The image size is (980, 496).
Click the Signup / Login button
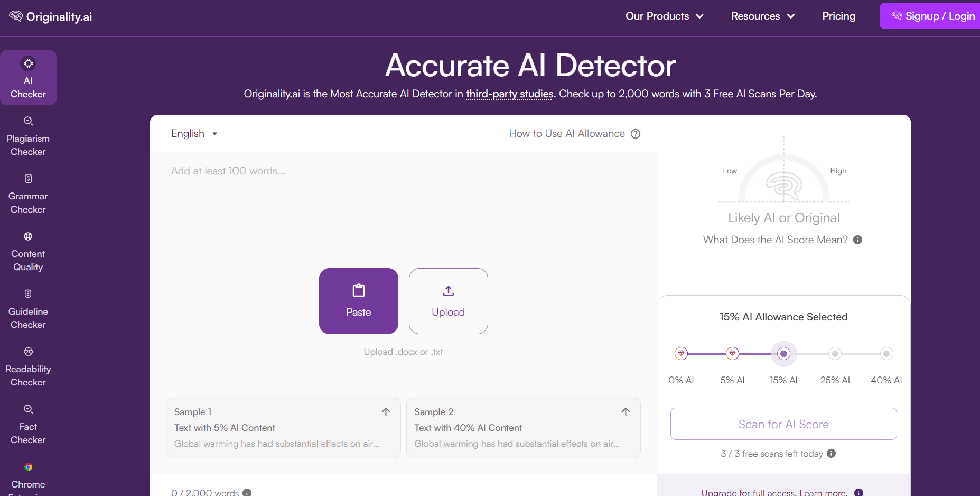pyautogui.click(x=930, y=16)
